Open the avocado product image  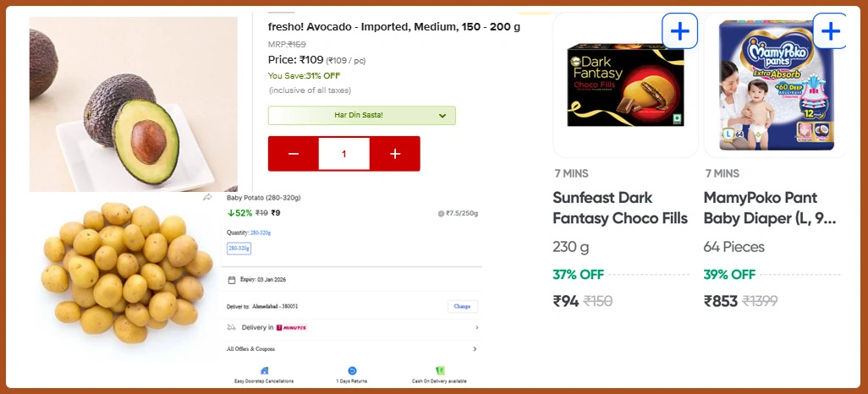coord(133,103)
